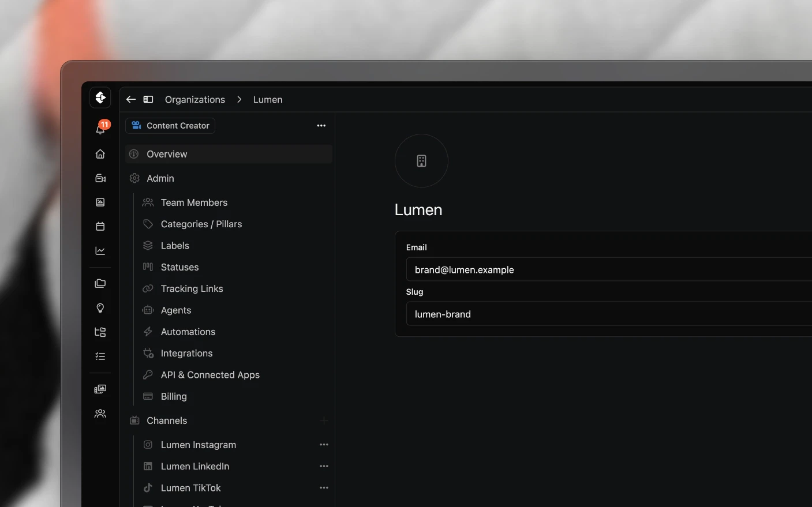Click the Lumen organization building avatar
Screen dimensions: 812x507
coord(421,161)
